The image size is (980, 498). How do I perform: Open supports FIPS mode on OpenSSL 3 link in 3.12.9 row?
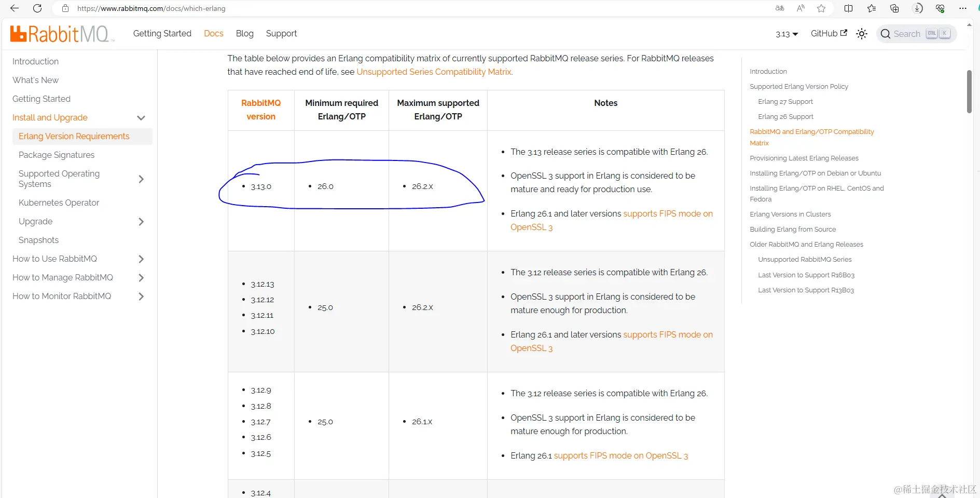(620, 455)
